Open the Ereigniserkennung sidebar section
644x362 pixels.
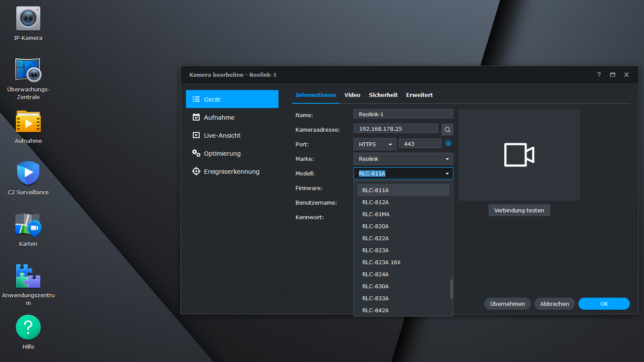pos(232,171)
